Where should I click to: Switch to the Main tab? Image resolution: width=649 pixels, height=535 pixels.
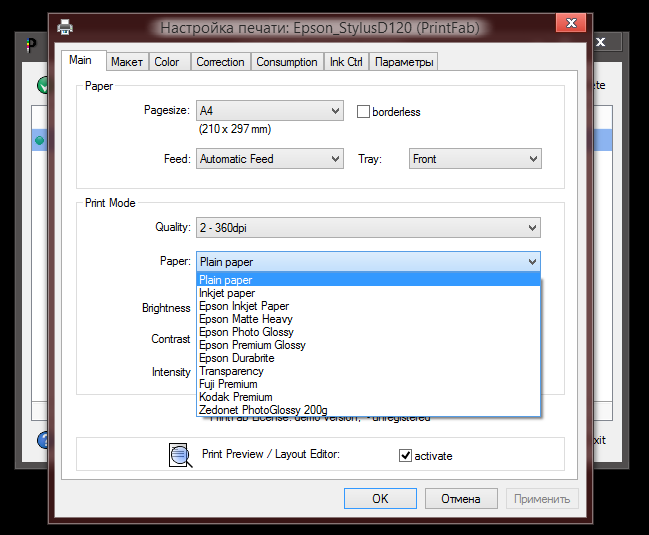pos(84,60)
